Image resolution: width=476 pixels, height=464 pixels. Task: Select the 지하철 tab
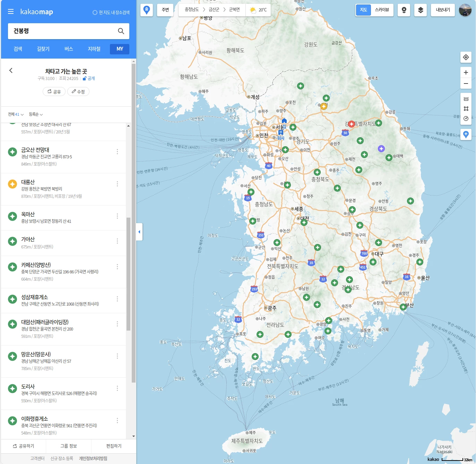(94, 49)
